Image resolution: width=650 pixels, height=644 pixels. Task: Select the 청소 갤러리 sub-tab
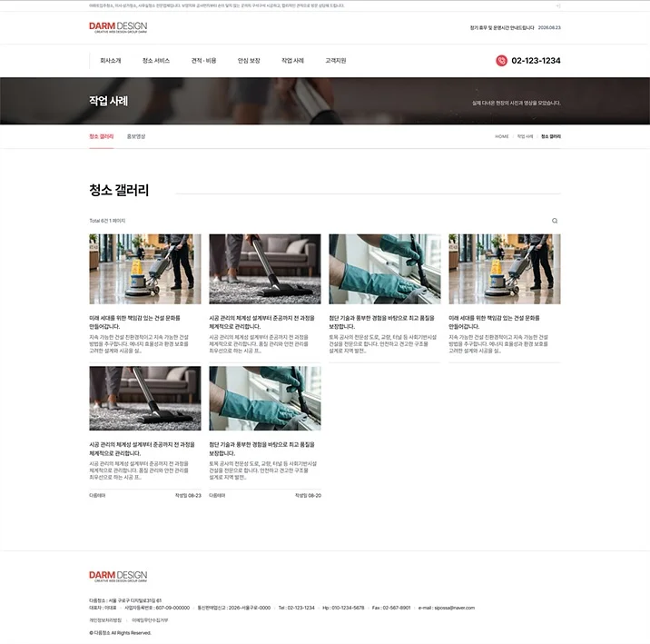tap(101, 136)
